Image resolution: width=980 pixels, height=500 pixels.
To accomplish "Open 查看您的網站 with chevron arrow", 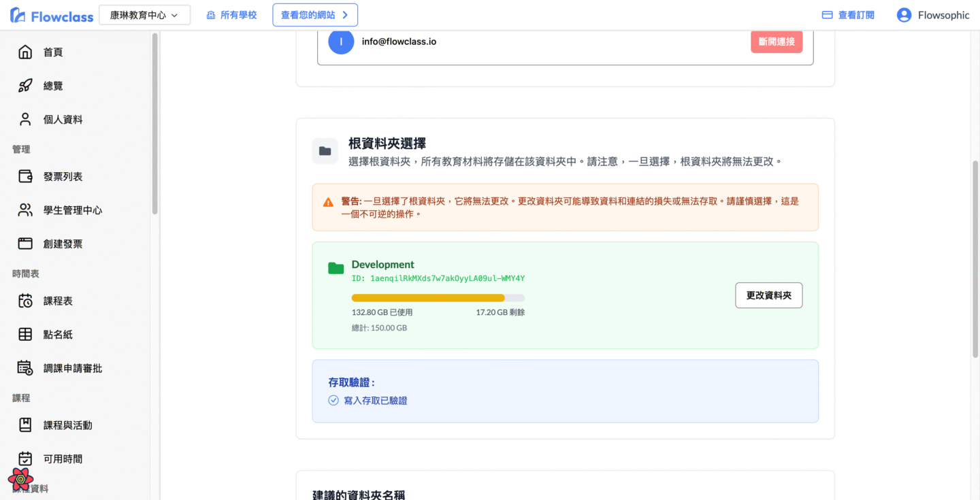I will point(314,15).
